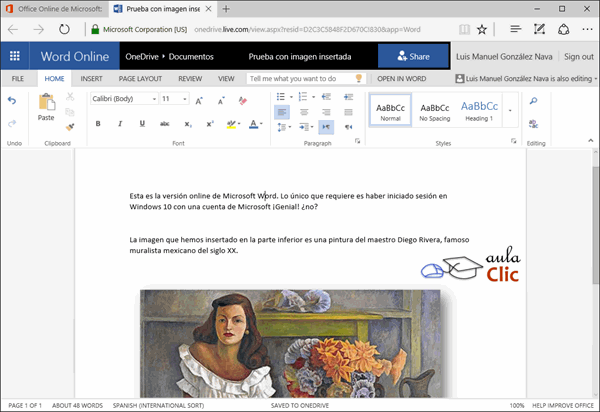Select the Format Painter brush icon

click(x=70, y=127)
